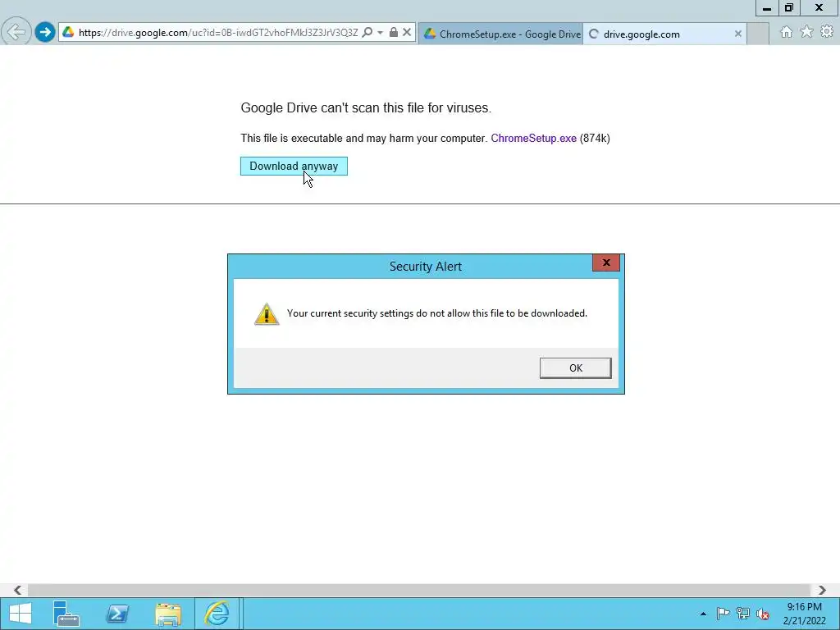Click the search magnifier in address bar
The height and width of the screenshot is (630, 840).
[x=367, y=32]
